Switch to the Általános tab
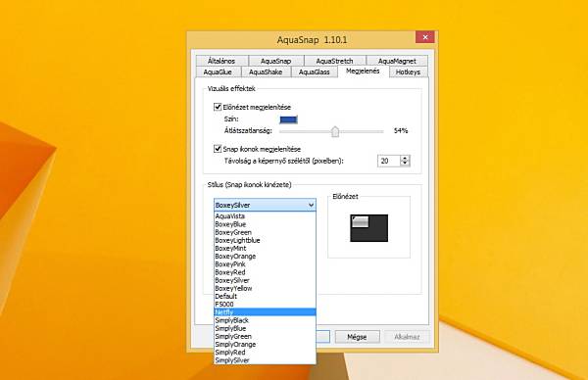 pyautogui.click(x=221, y=61)
